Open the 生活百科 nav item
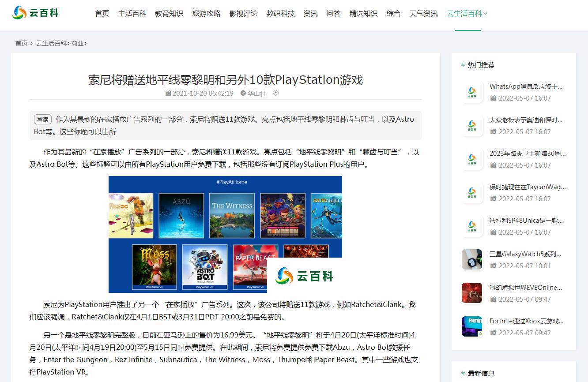The image size is (588, 382). coord(132,14)
